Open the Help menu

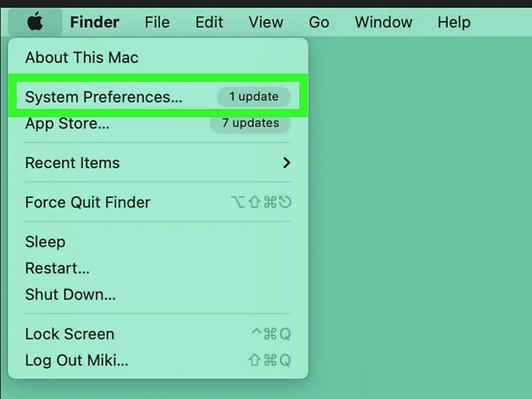pyautogui.click(x=454, y=23)
